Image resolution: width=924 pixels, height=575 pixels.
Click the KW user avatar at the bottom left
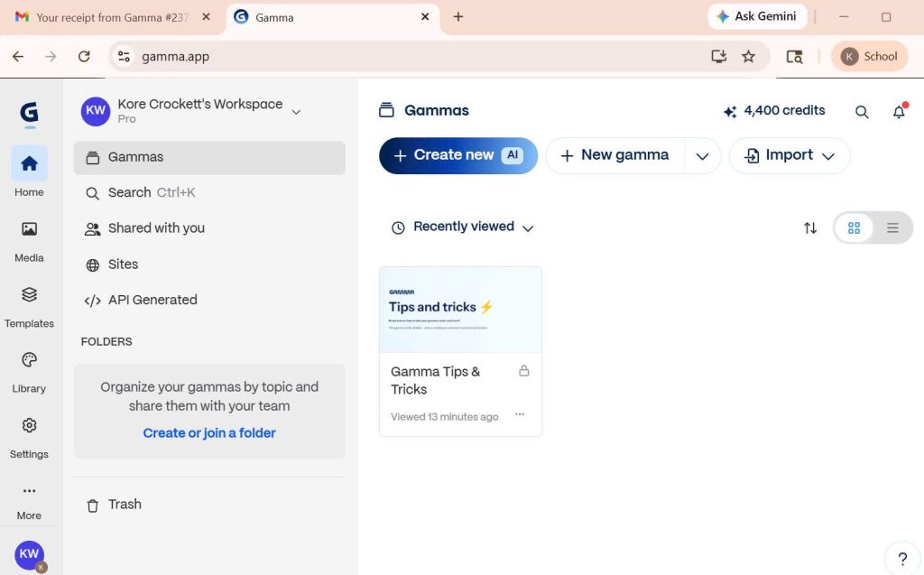[29, 554]
